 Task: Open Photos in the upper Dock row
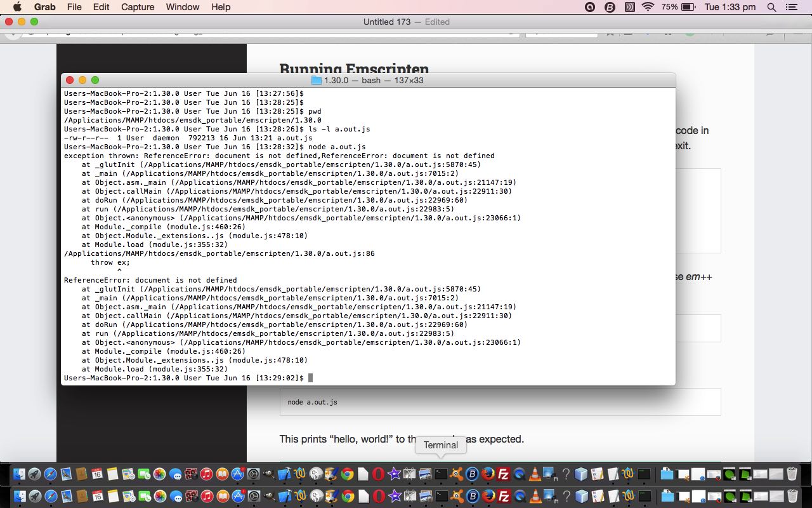(159, 474)
